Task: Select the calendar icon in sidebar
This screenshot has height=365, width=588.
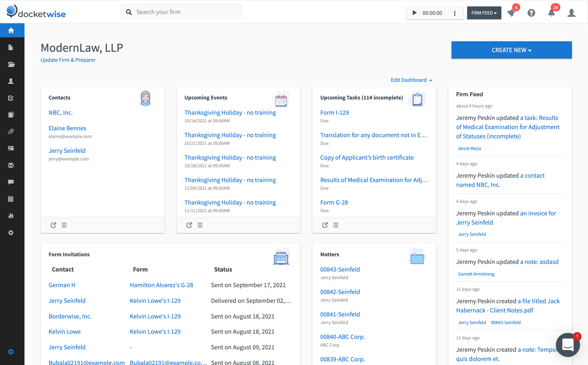Action: tap(11, 199)
